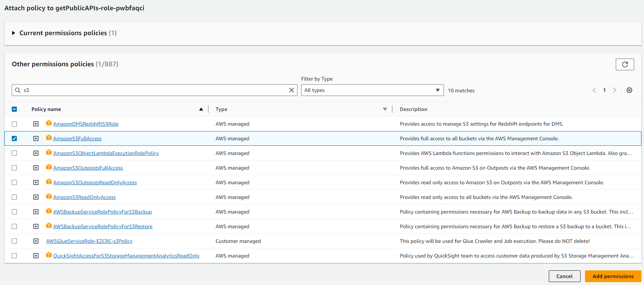Expand AWSGlueServiceRole-EZCRC-s3Policy row details
644x285 pixels.
pyautogui.click(x=36, y=241)
